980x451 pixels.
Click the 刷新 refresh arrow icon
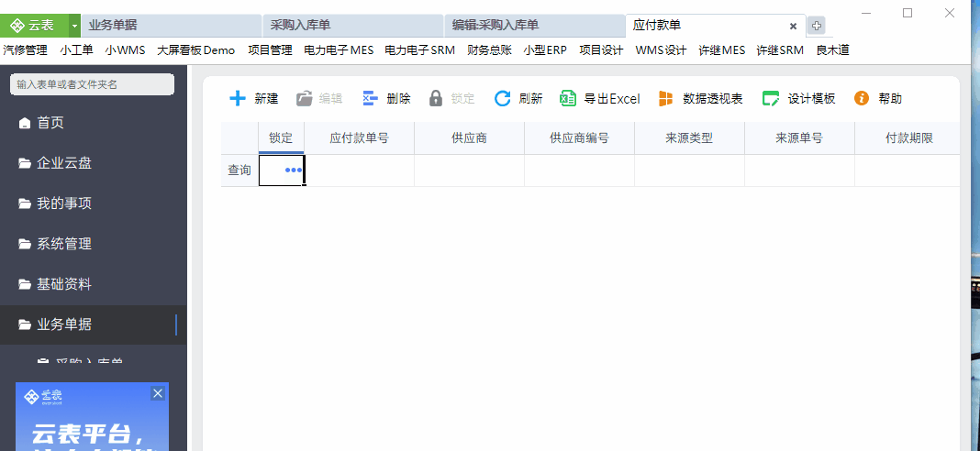[x=503, y=98]
